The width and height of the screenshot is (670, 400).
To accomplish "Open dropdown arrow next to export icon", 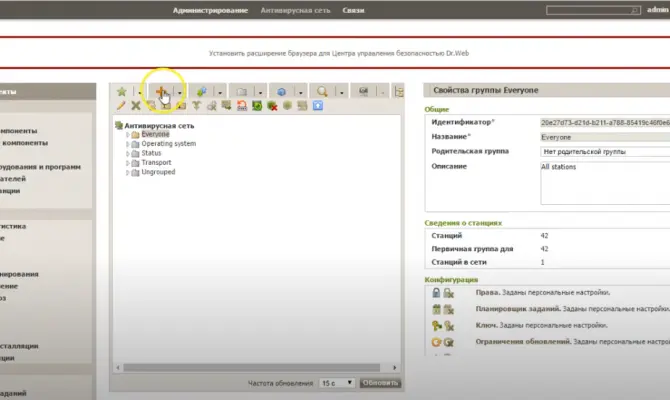I will point(220,92).
